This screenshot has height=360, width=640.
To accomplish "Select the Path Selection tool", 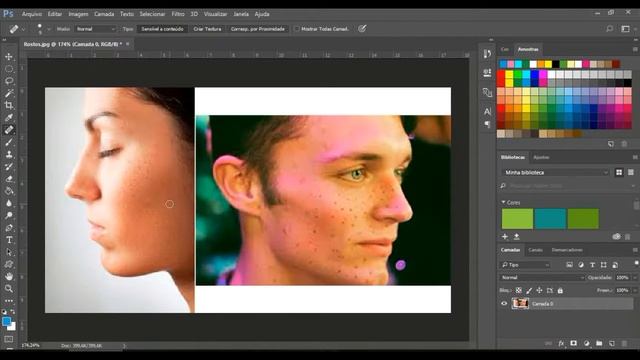I will click(x=9, y=252).
